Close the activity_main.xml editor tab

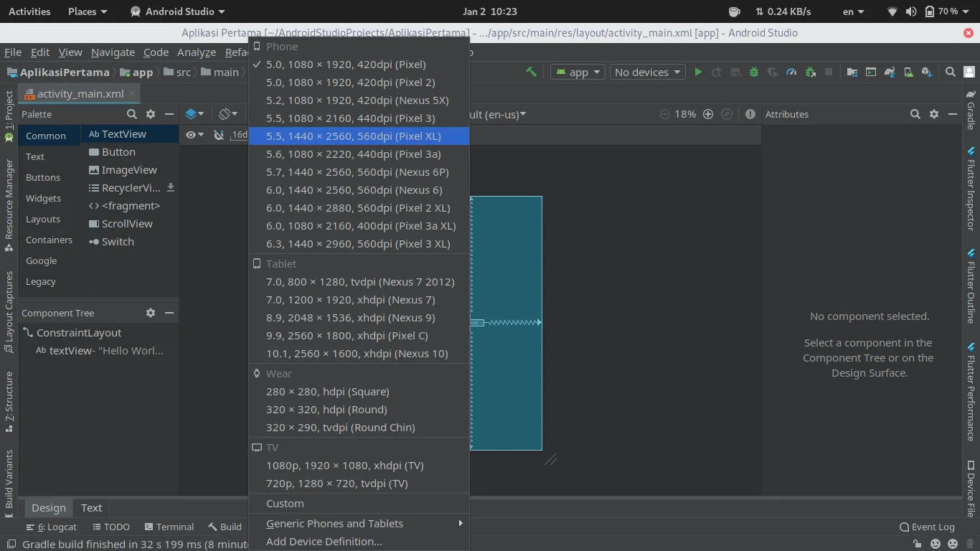click(132, 93)
